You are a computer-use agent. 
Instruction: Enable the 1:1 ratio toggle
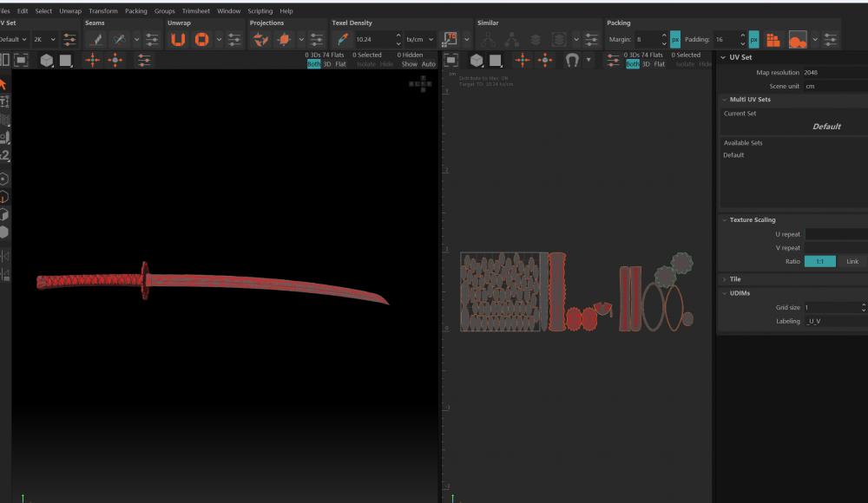point(820,261)
